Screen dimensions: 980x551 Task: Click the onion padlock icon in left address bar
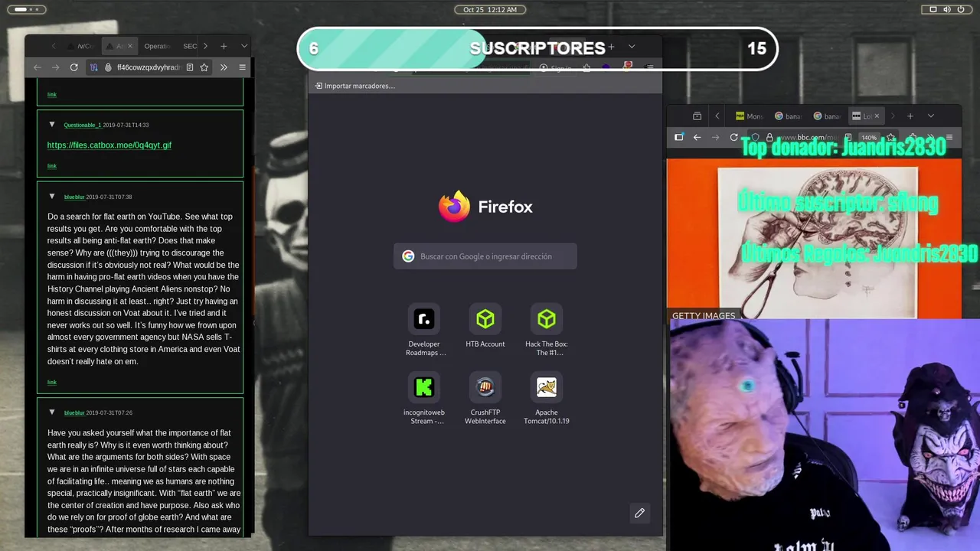[107, 67]
